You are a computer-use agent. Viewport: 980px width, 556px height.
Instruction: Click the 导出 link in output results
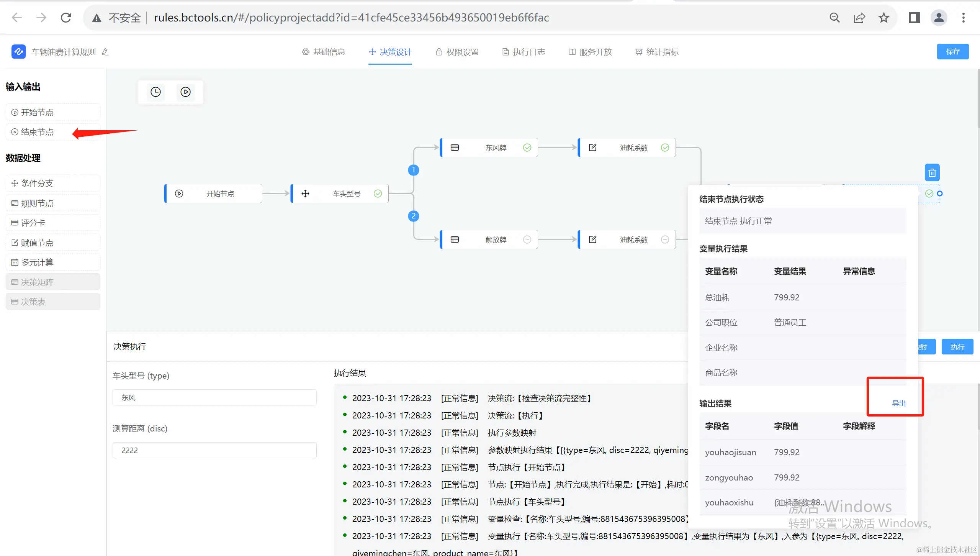click(x=898, y=403)
